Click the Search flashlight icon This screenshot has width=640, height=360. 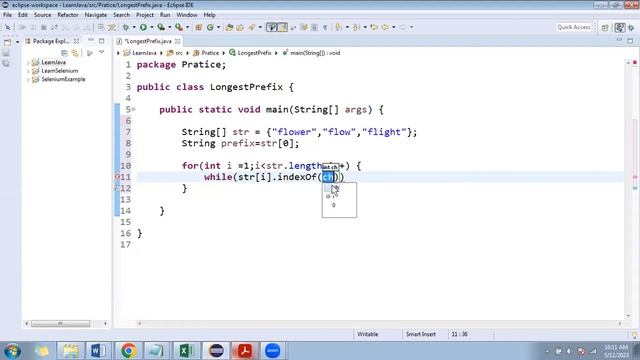pyautogui.click(x=252, y=27)
